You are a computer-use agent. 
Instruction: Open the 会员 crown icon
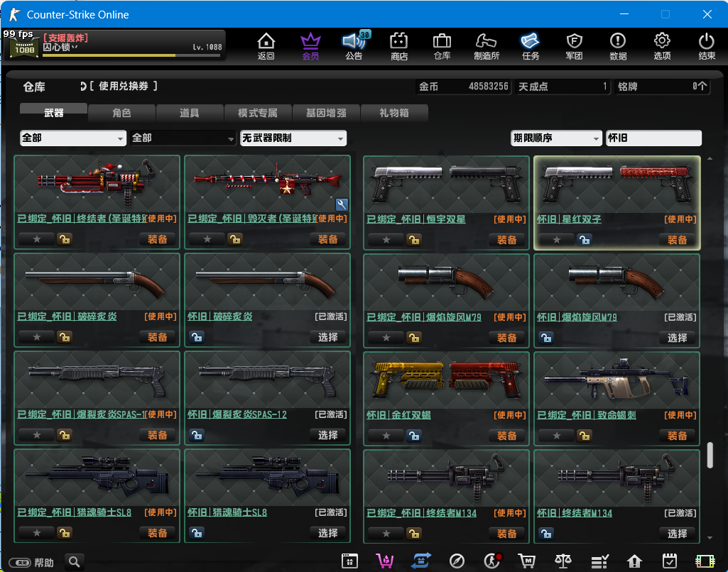click(310, 46)
